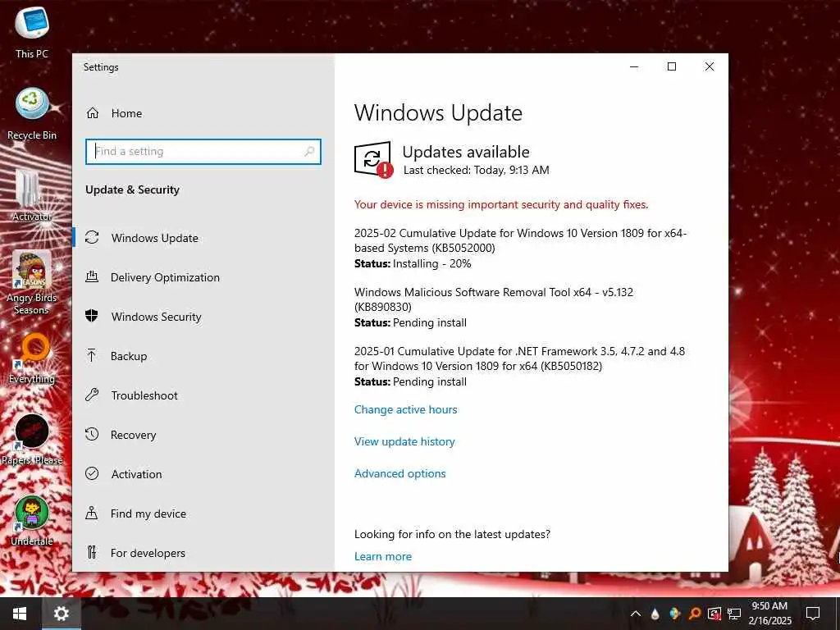Click the missing security fixes warning text
The width and height of the screenshot is (840, 630).
point(501,204)
